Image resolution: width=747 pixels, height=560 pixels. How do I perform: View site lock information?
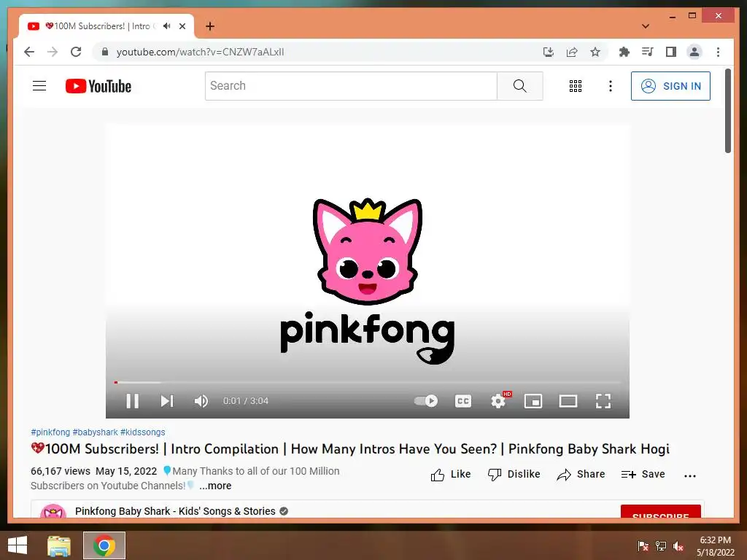click(105, 52)
